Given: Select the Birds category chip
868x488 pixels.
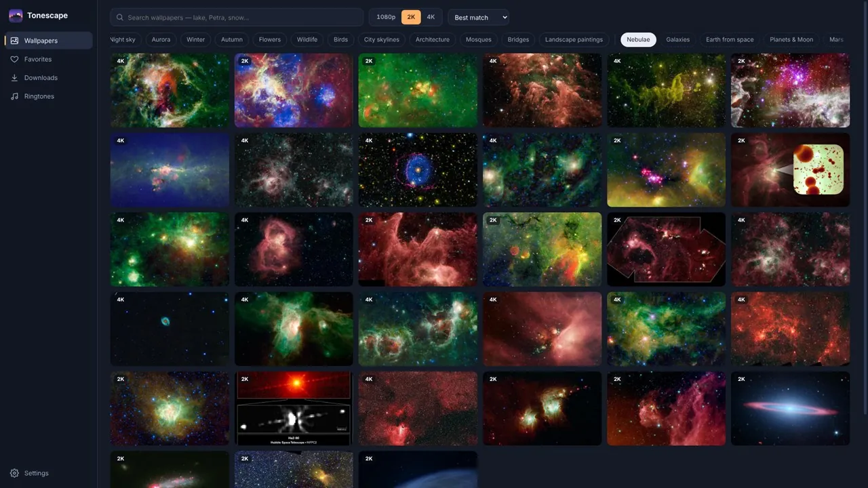Looking at the screenshot, I should [341, 39].
